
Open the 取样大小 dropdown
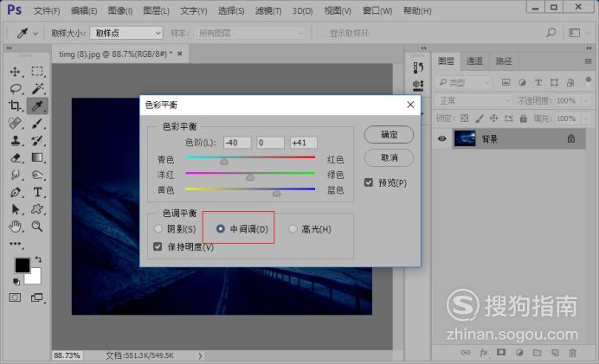pyautogui.click(x=126, y=33)
